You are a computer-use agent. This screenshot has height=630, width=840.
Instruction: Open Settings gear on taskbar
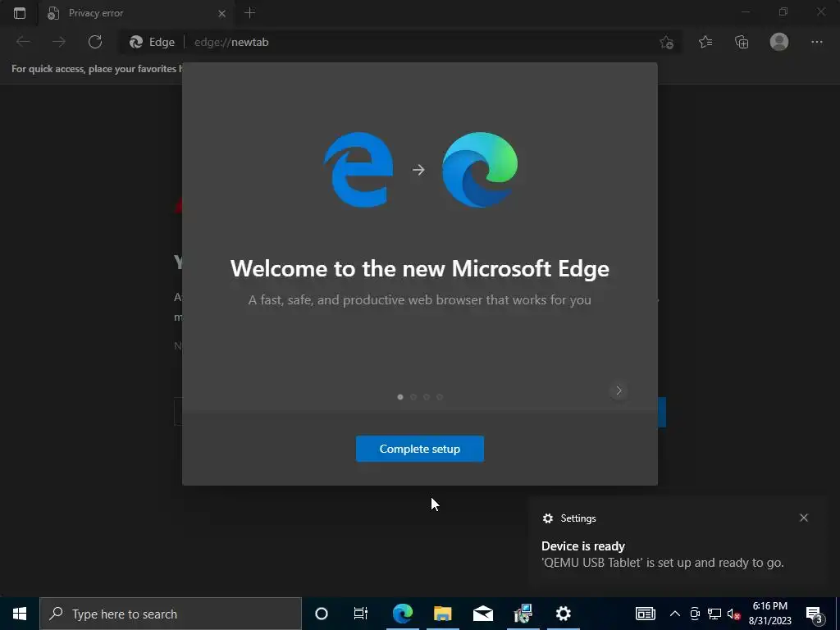point(563,614)
